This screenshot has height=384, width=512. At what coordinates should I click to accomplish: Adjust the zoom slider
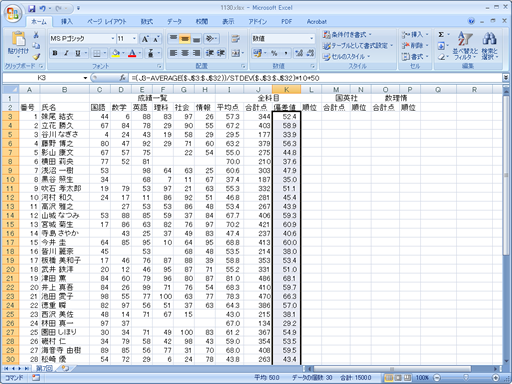point(466,378)
